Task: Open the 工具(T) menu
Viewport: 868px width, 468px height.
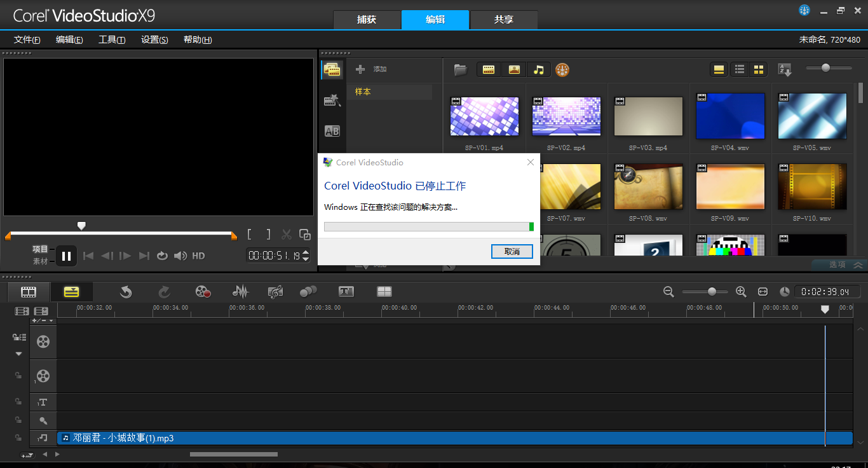Action: pos(112,39)
